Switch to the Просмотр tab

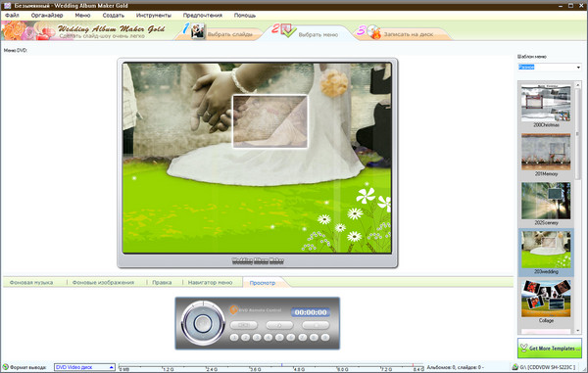[x=263, y=283]
